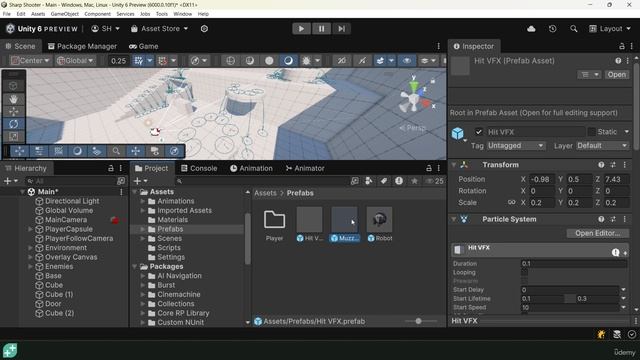The height and width of the screenshot is (360, 640).
Task: Select MainCamera in the Hierarchy
Action: [x=66, y=220]
